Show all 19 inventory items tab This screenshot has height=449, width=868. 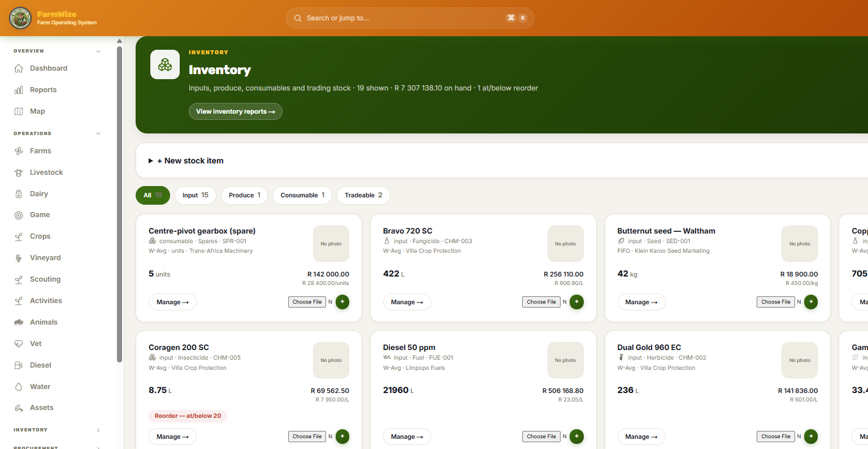click(x=153, y=195)
